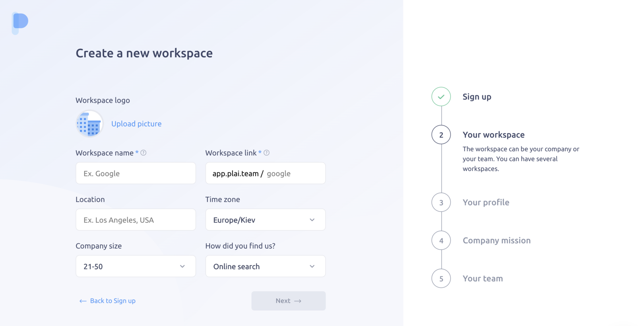This screenshot has width=644, height=326.
Task: Expand the Company size dropdown
Action: pyautogui.click(x=136, y=266)
